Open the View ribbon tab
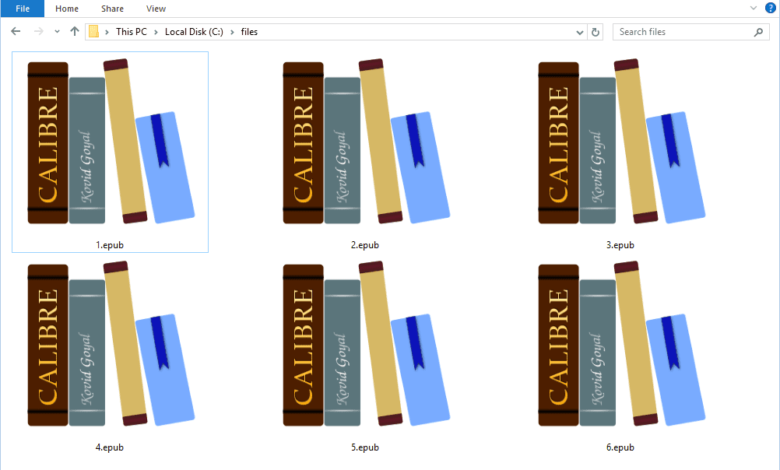The image size is (780, 470). coord(156,8)
